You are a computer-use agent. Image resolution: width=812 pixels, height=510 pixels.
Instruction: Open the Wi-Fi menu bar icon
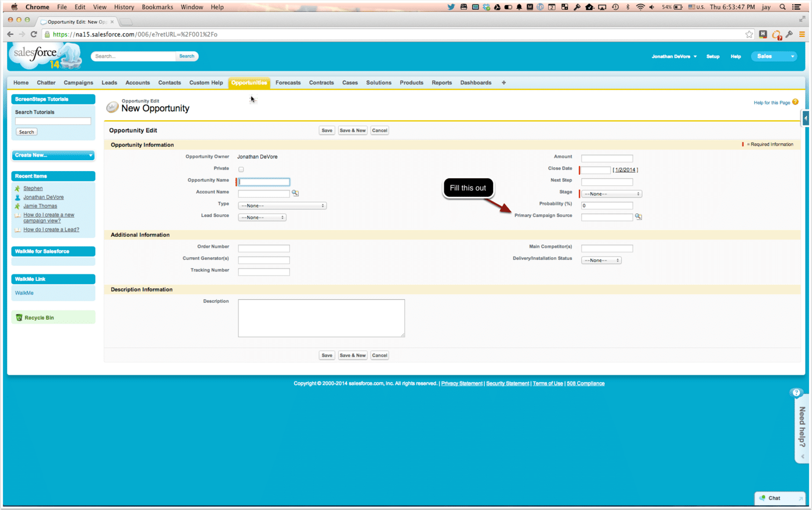tap(641, 7)
